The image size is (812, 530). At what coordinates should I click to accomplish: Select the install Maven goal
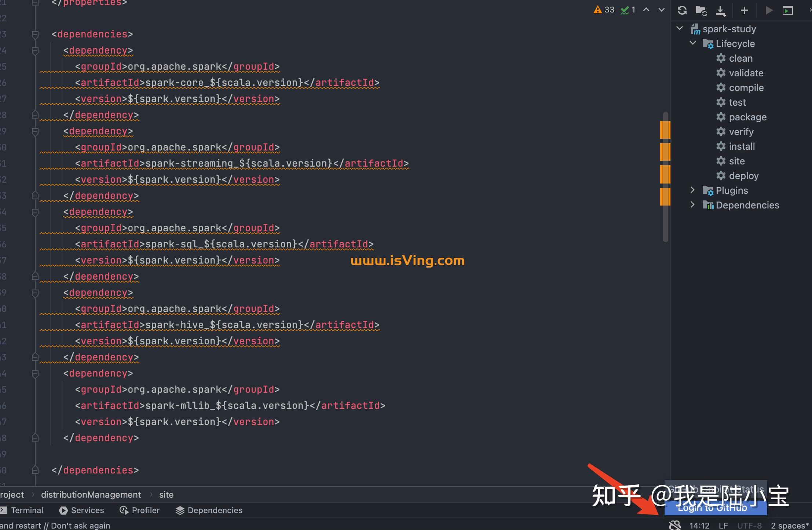(x=741, y=146)
